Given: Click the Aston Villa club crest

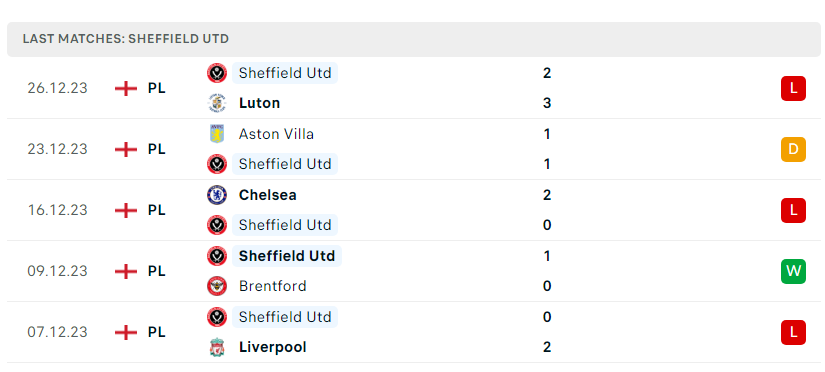Looking at the screenshot, I should click(x=217, y=134).
